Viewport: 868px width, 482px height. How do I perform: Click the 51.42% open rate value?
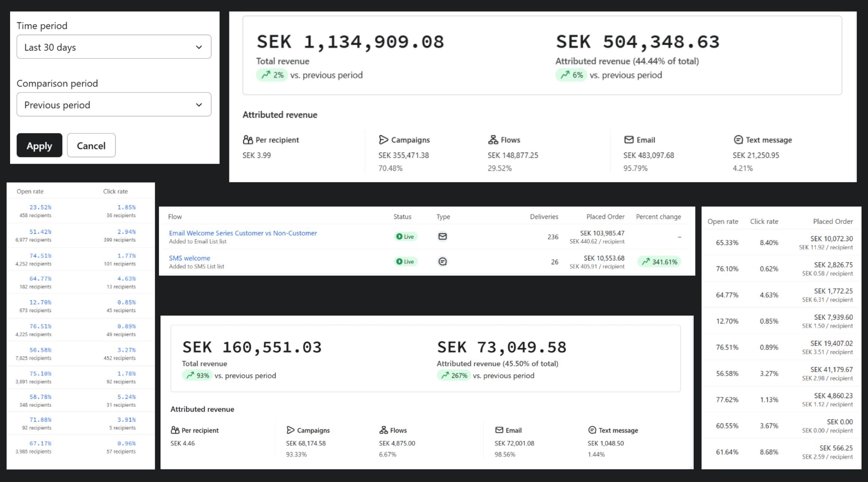pos(40,232)
